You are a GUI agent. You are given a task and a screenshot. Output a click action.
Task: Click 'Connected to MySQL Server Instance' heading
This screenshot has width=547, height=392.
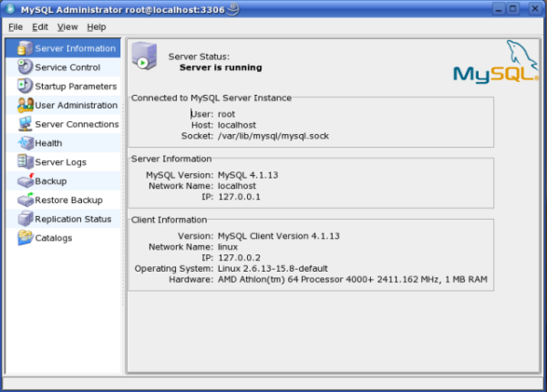pos(212,98)
